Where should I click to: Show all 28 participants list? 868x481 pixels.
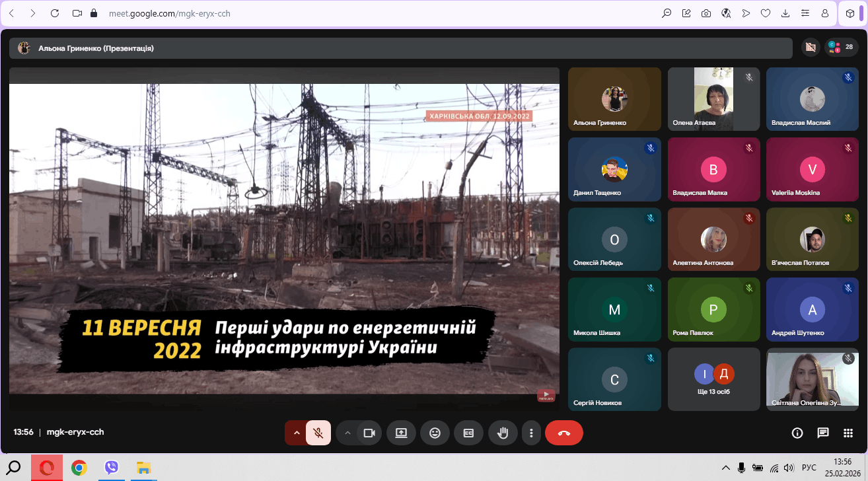[x=841, y=48]
